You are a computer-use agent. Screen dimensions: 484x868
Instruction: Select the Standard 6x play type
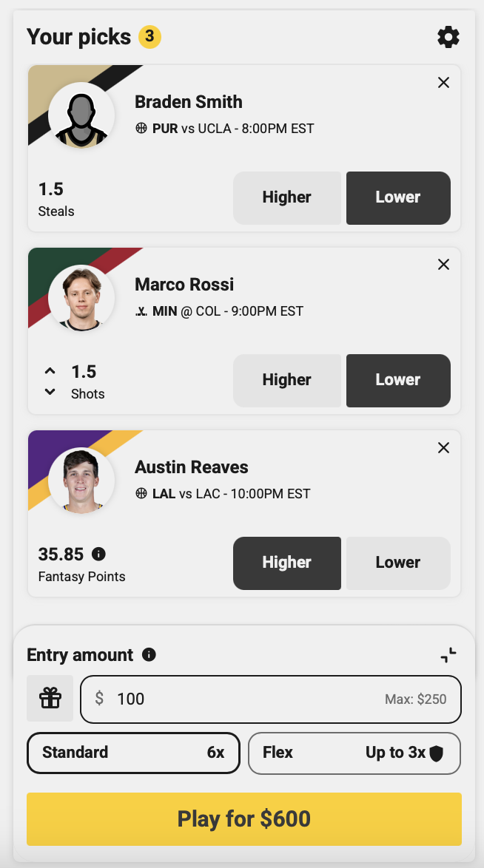[x=133, y=753]
